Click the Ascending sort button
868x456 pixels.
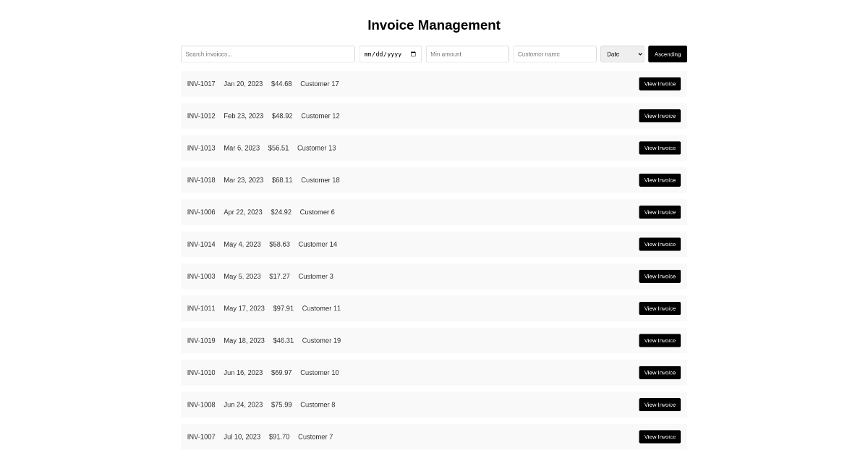click(x=667, y=54)
